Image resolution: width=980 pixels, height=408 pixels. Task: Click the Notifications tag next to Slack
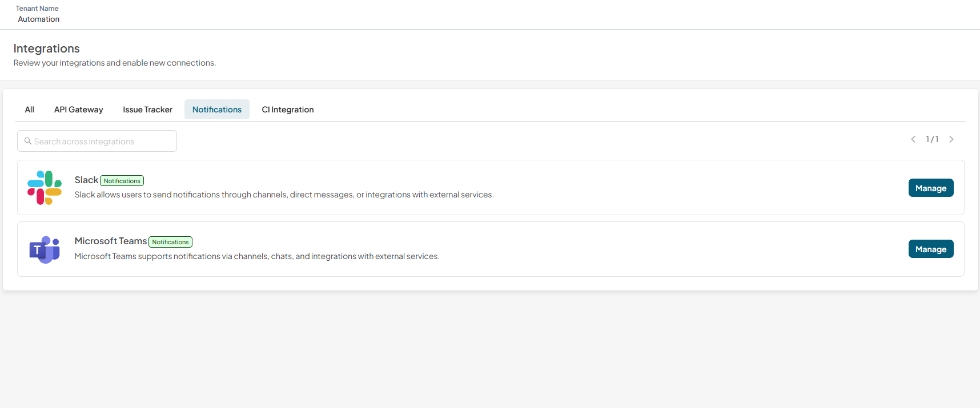(122, 181)
